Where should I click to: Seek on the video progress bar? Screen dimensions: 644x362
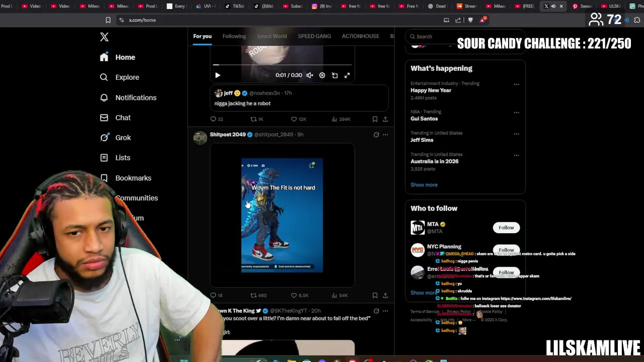pos(282,65)
